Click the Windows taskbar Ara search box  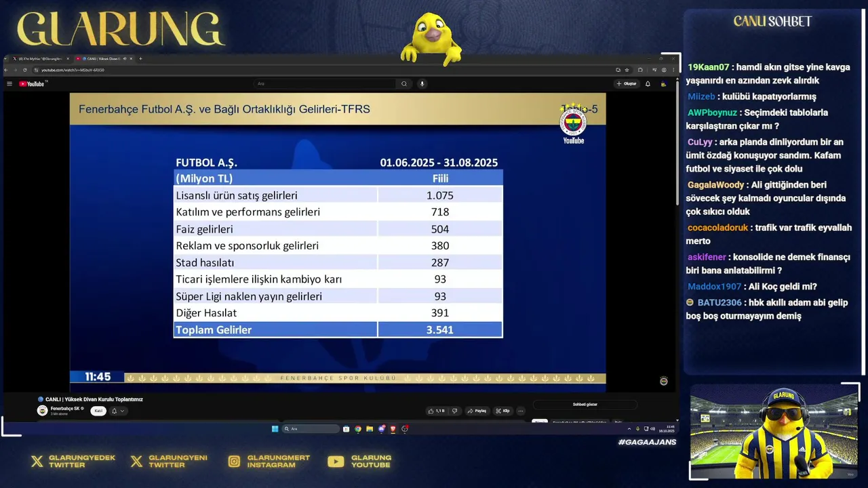click(311, 429)
